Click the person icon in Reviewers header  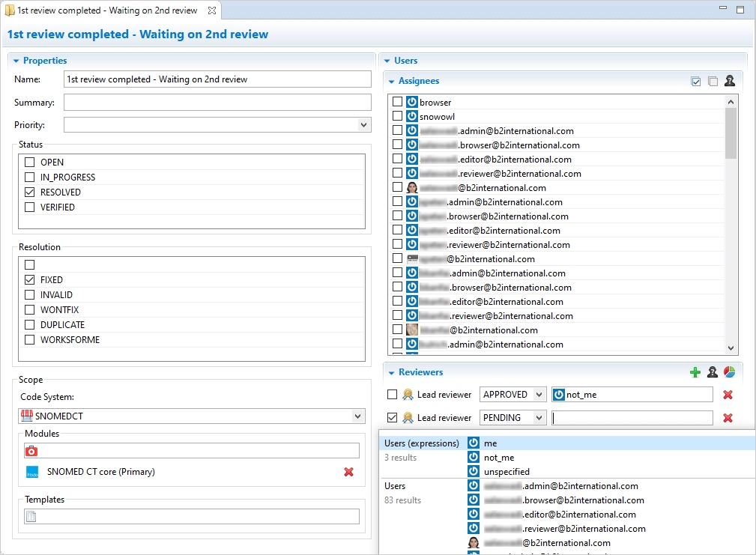click(713, 372)
